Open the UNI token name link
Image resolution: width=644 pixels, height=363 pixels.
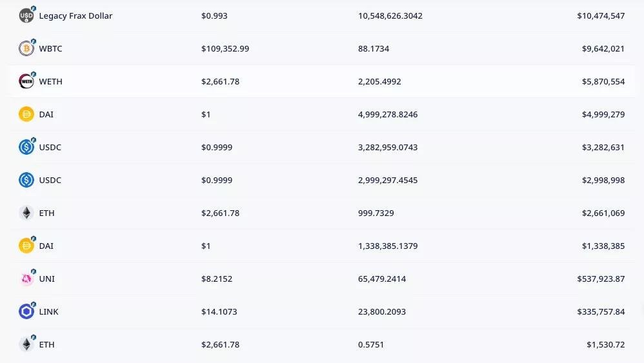pyautogui.click(x=46, y=279)
